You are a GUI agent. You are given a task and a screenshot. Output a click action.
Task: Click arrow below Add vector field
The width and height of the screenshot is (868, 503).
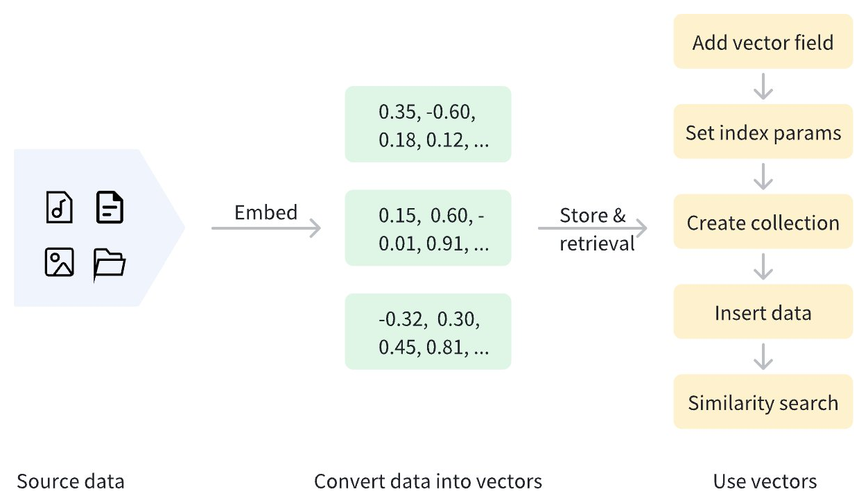pos(763,87)
